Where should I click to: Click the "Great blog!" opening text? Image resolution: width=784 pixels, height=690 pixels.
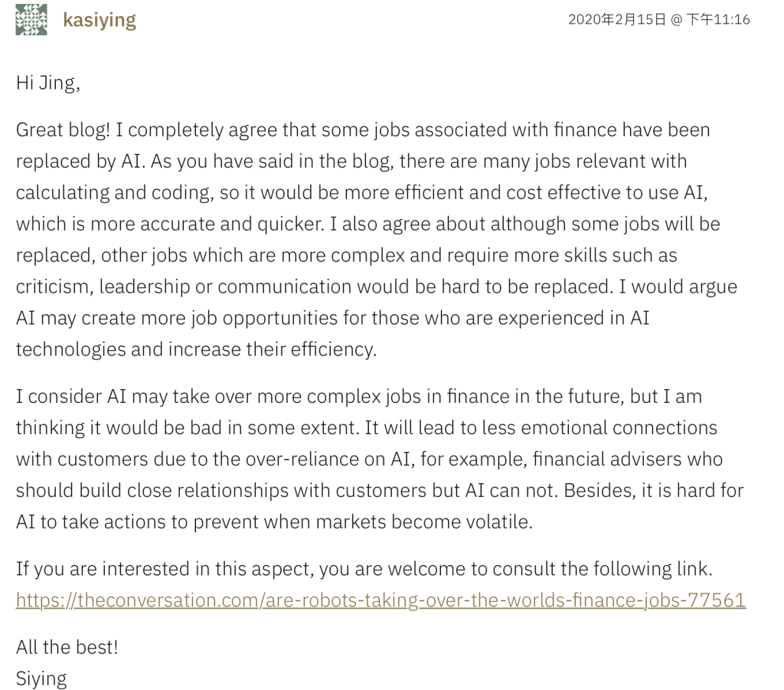tap(63, 130)
